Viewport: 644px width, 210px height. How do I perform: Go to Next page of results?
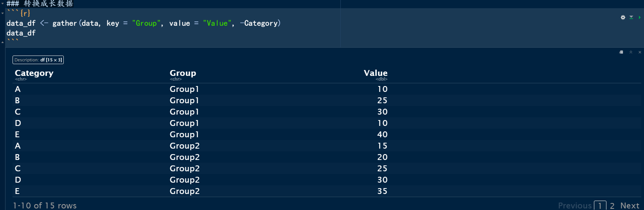tap(630, 205)
